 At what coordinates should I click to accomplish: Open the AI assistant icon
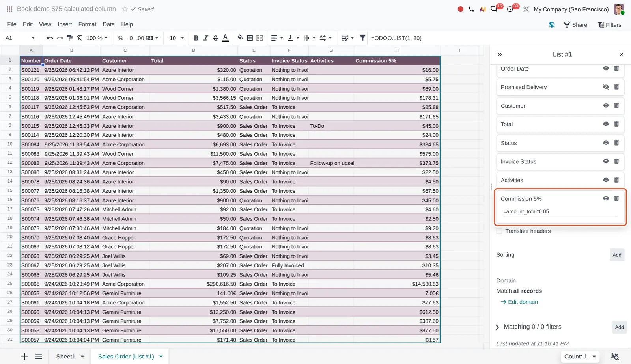point(482,9)
